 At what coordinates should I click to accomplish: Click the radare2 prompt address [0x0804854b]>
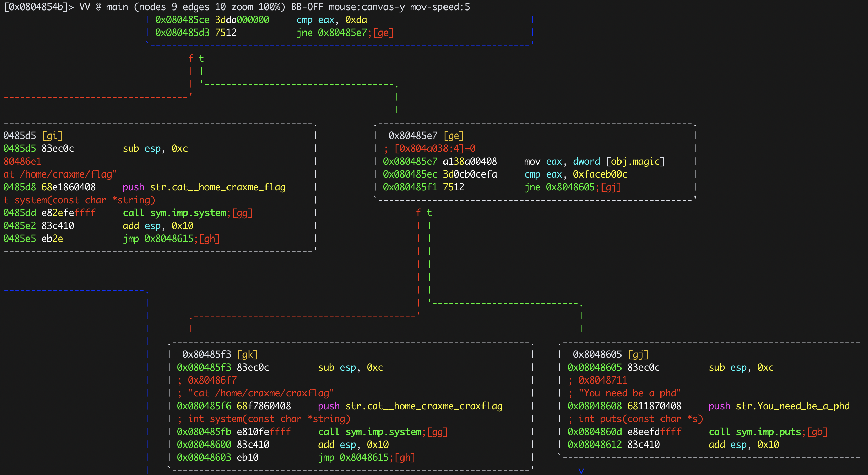[38, 7]
